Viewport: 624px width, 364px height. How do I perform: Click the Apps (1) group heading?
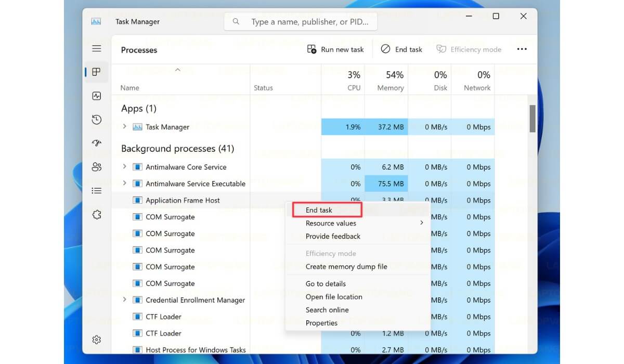point(139,109)
